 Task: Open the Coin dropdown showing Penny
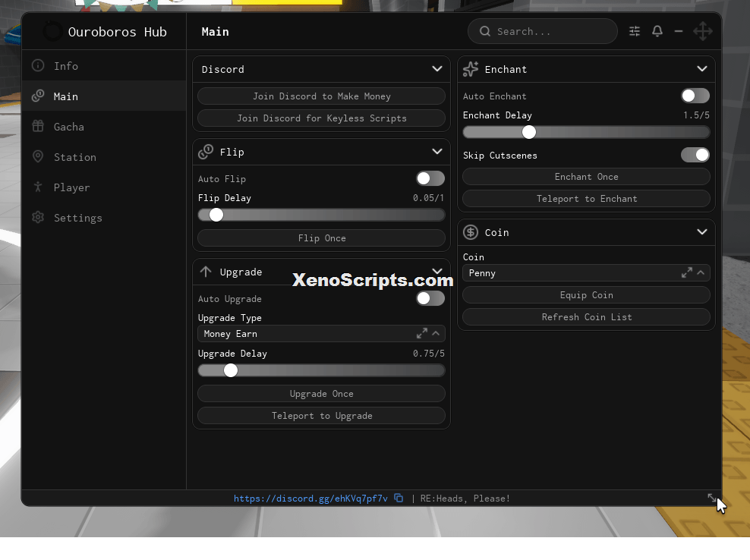pos(587,273)
